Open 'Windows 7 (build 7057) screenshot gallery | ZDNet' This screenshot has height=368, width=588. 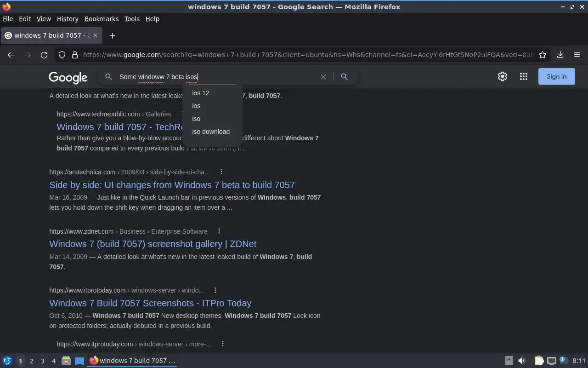coord(153,244)
